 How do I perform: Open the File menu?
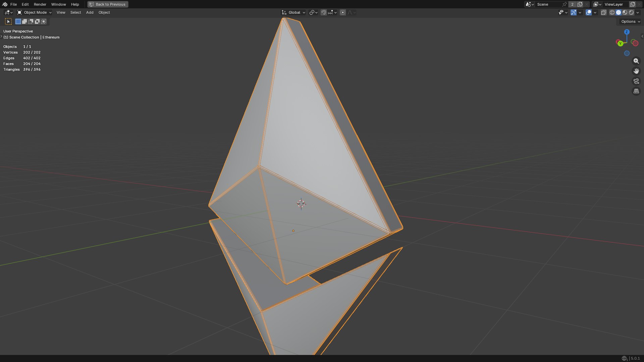(x=13, y=4)
